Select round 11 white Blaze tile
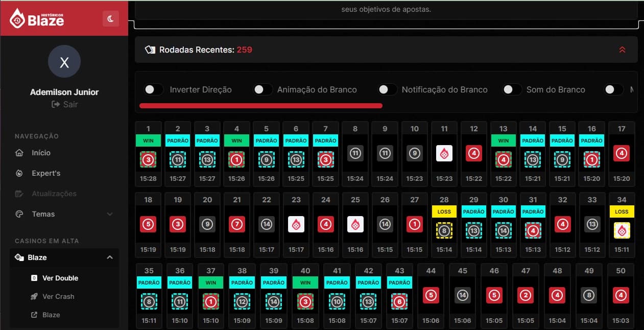The height and width of the screenshot is (330, 644). [x=444, y=153]
